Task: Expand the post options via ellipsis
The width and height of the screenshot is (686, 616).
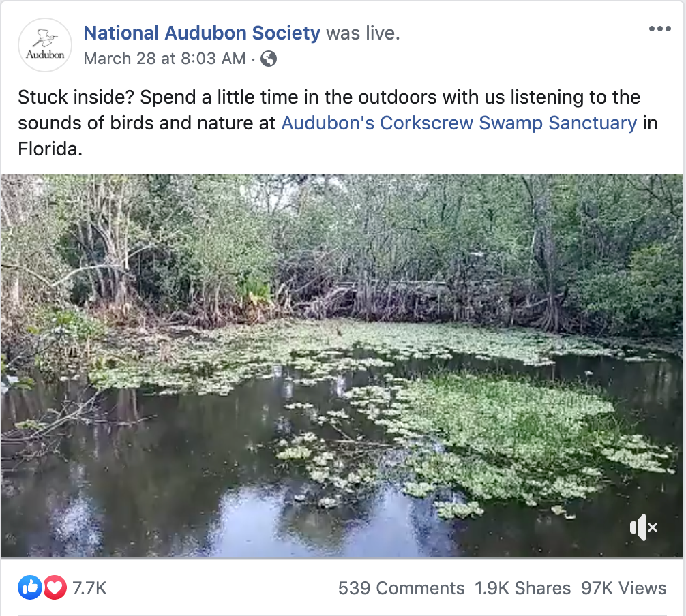Action: [660, 28]
